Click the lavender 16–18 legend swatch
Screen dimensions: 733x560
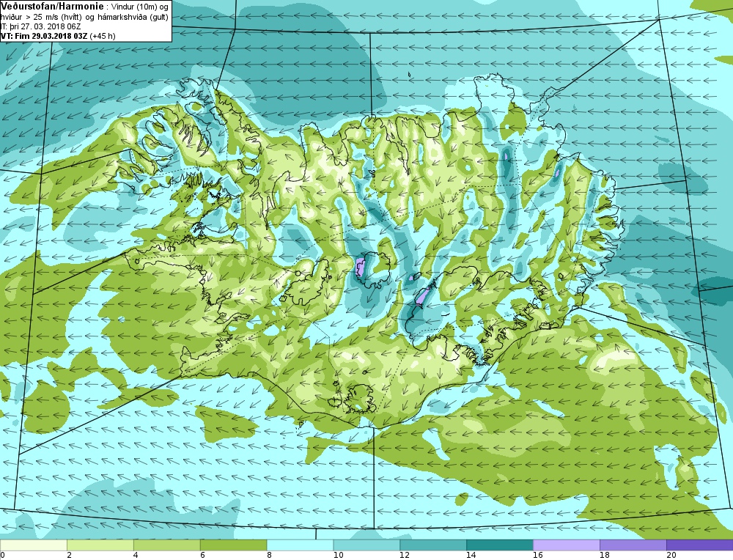tap(567, 545)
